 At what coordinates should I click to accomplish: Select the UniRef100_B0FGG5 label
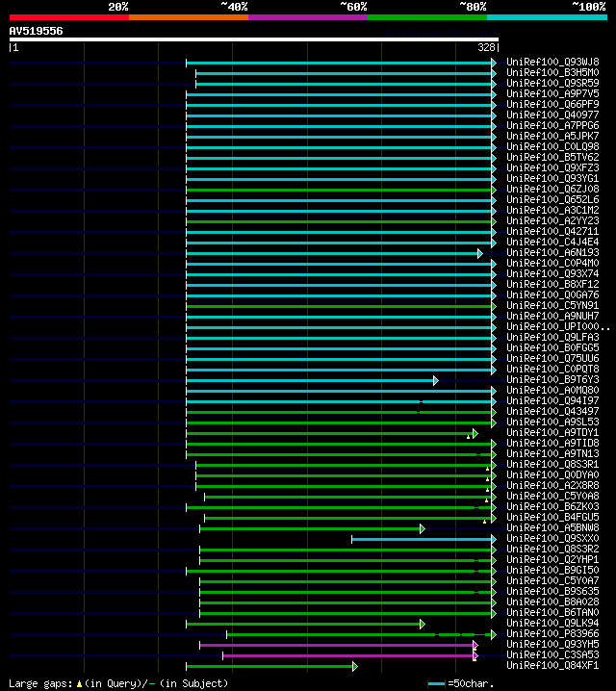click(552, 347)
